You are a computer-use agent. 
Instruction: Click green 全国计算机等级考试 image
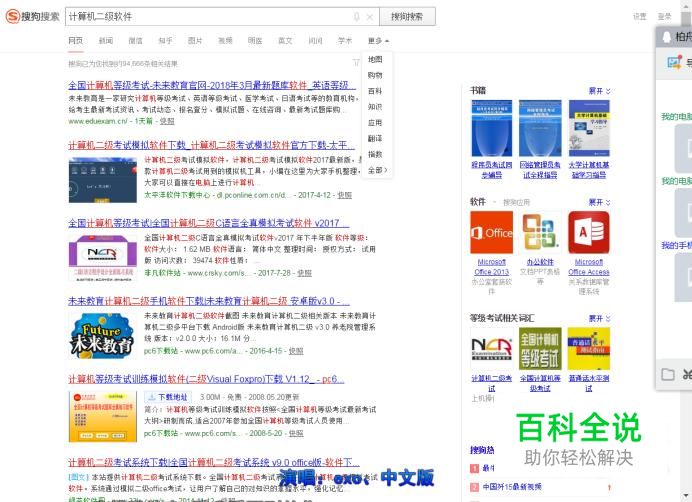coord(540,348)
